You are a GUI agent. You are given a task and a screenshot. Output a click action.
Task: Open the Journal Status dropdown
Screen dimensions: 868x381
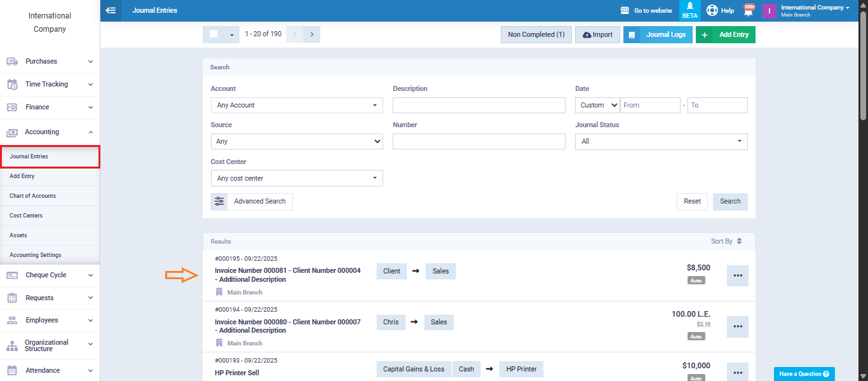point(661,141)
